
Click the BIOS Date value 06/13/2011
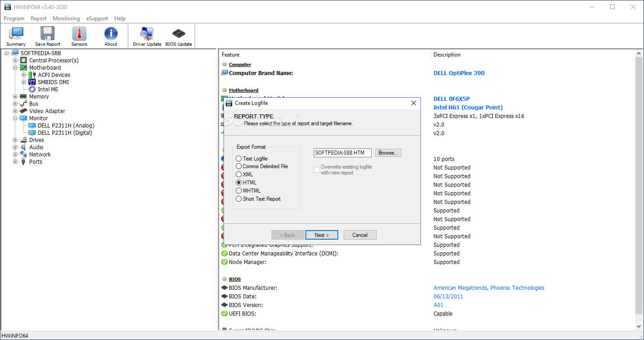pyautogui.click(x=448, y=296)
